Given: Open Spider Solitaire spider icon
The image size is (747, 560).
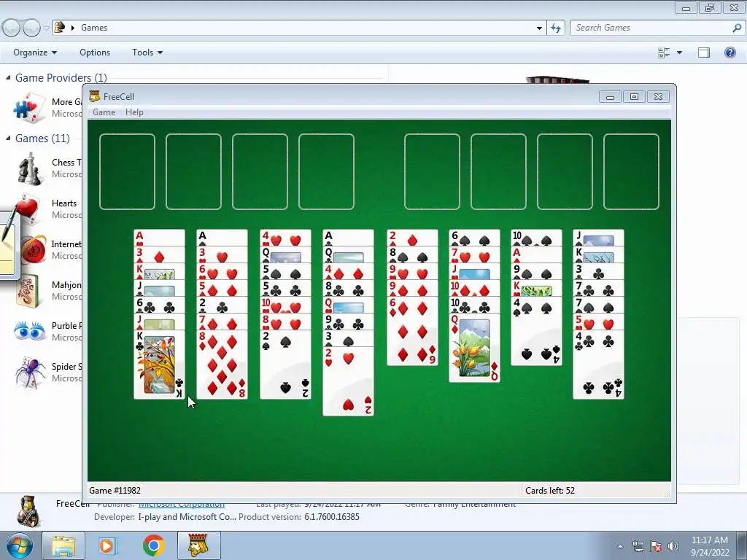Looking at the screenshot, I should click(30, 373).
